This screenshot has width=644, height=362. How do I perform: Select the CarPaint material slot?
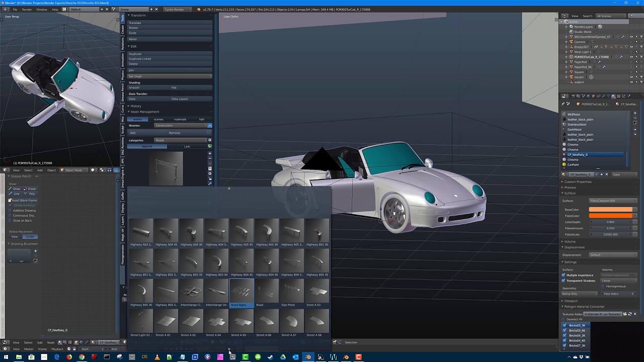pyautogui.click(x=593, y=164)
